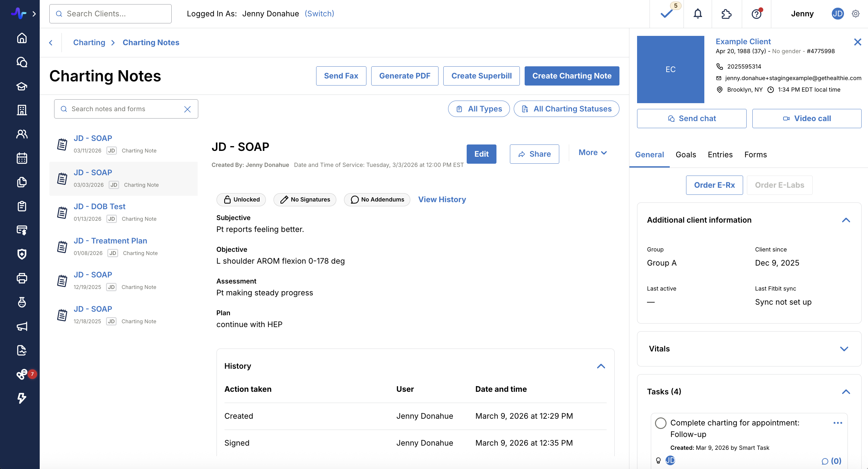This screenshot has height=469, width=868.
Task: Click the clients people icon in sidebar
Action: [22, 134]
